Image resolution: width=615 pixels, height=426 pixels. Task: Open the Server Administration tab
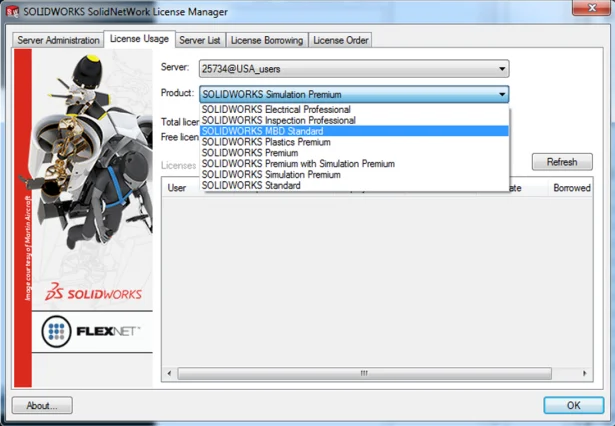(x=58, y=40)
